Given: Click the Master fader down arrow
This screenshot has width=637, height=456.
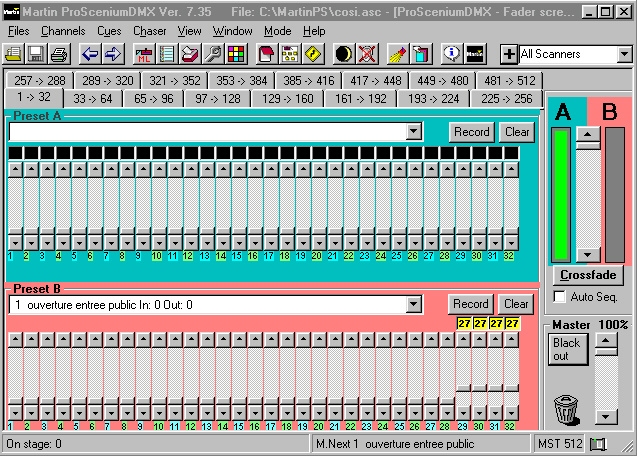Looking at the screenshot, I should pos(606,417).
